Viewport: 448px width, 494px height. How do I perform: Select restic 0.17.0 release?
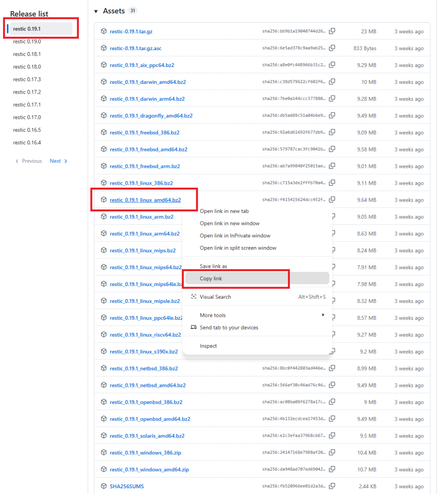27,117
